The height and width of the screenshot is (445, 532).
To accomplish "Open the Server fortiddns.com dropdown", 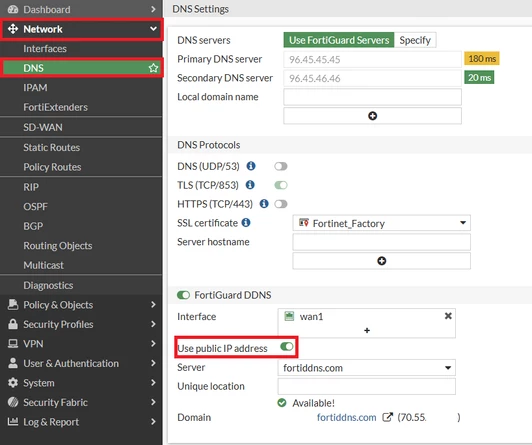I will pos(366,368).
